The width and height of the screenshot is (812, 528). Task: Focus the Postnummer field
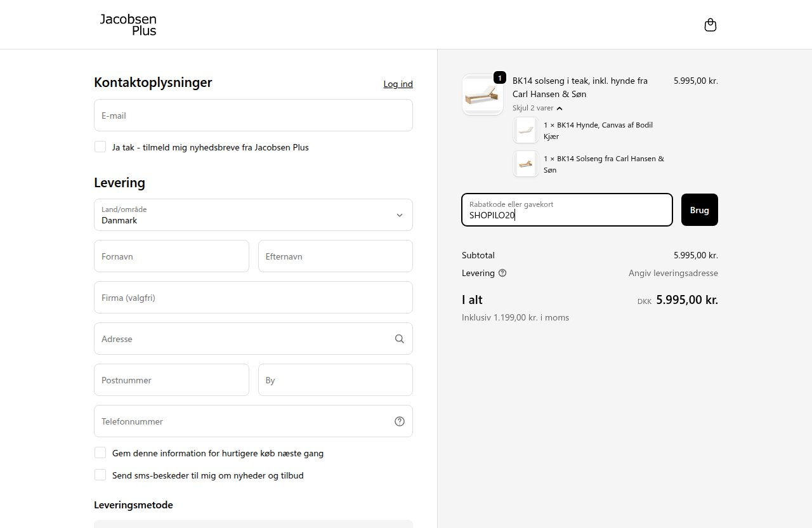171,380
